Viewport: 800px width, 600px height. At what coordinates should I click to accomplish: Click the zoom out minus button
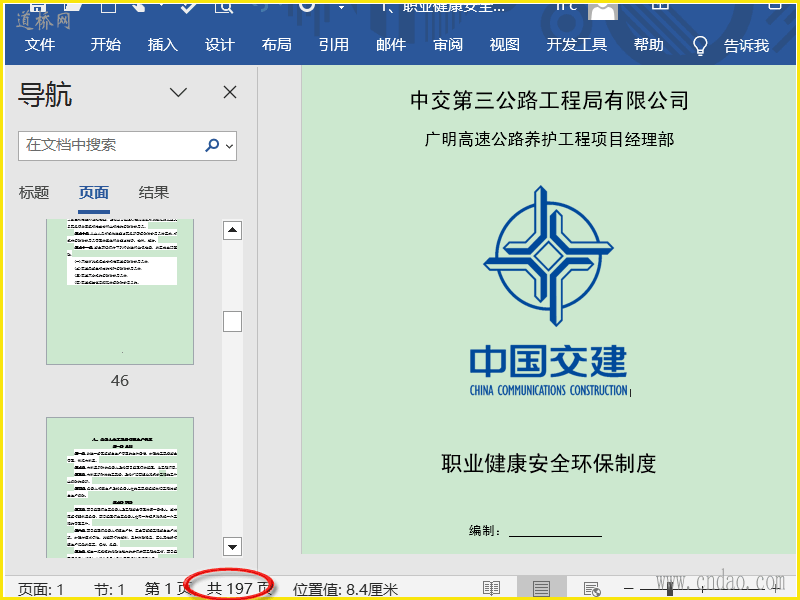coord(628,589)
